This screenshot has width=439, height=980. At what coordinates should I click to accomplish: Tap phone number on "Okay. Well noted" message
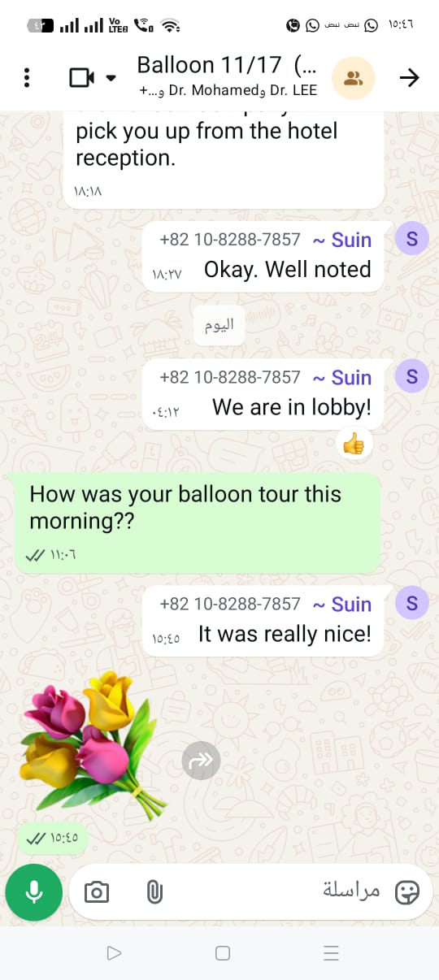[230, 240]
